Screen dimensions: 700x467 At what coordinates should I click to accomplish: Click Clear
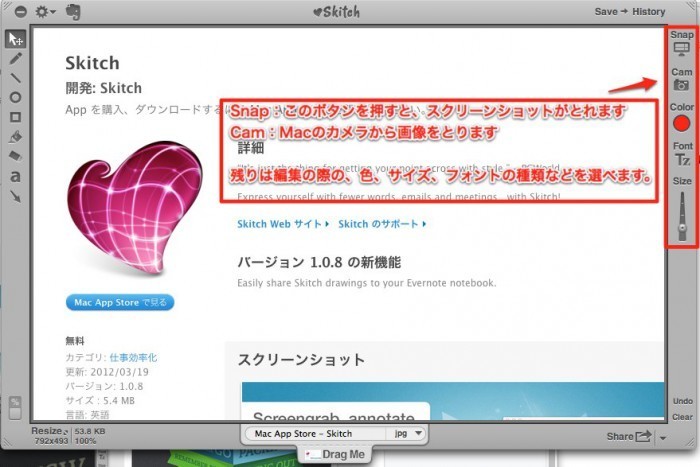coord(683,417)
